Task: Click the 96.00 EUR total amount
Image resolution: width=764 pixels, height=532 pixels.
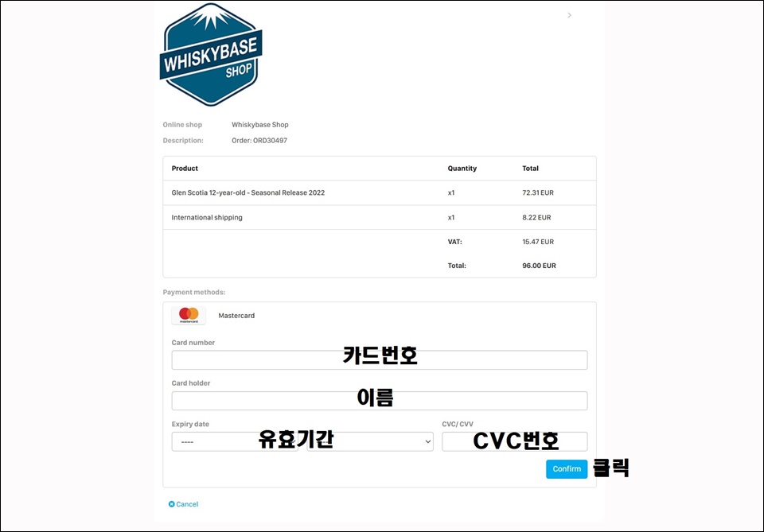Action: coord(539,266)
